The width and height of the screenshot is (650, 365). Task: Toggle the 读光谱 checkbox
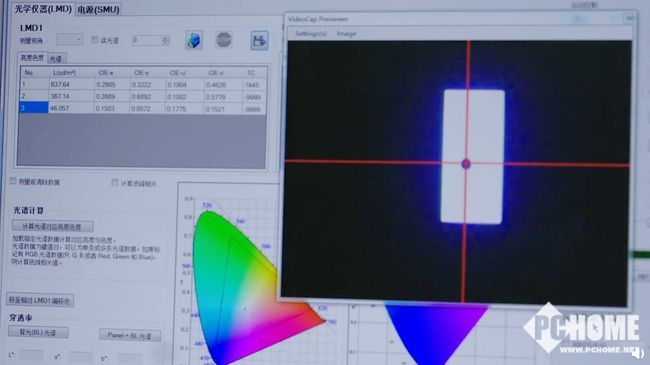pos(95,40)
